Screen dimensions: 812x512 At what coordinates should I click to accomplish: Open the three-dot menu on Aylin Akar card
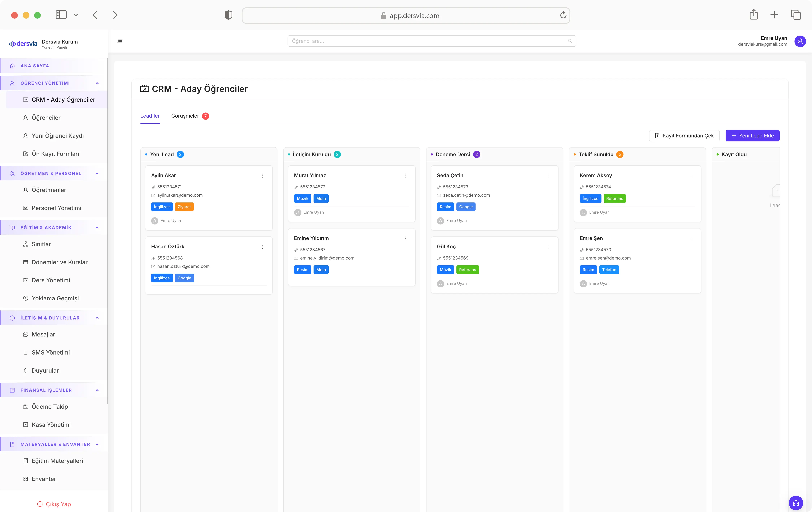click(x=262, y=176)
